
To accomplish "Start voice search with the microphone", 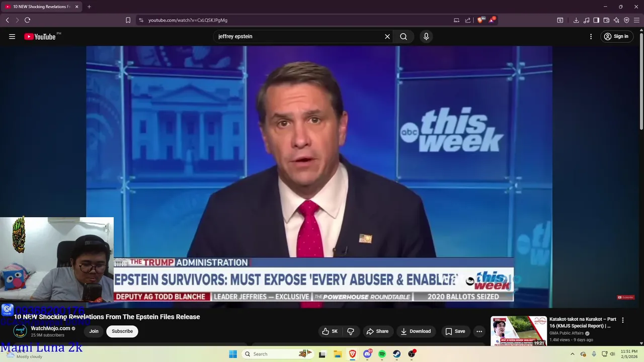I will (x=426, y=36).
